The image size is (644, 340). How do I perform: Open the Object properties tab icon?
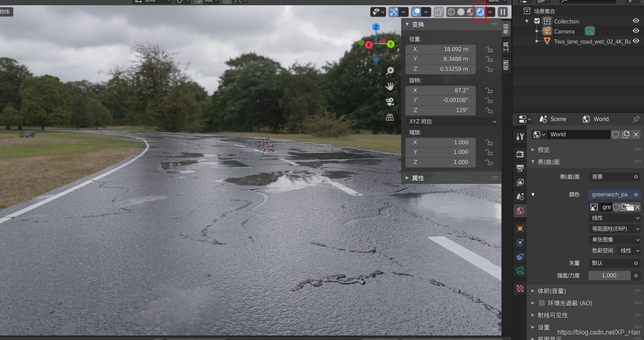520,228
